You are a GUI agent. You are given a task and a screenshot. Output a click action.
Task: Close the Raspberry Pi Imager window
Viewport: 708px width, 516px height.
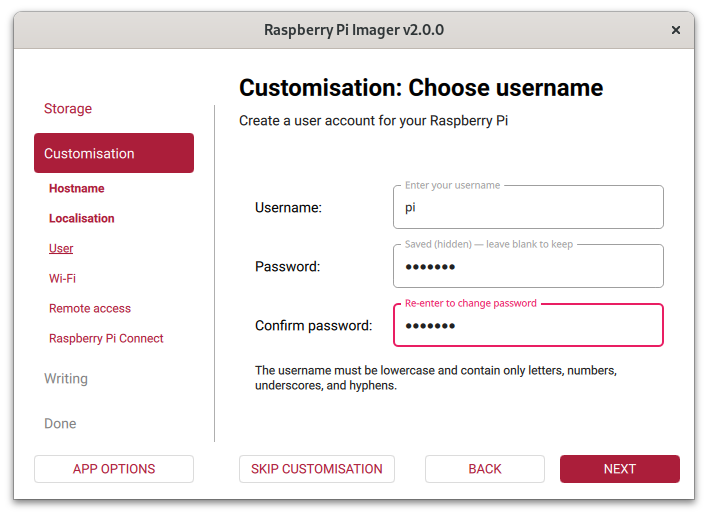pyautogui.click(x=676, y=30)
